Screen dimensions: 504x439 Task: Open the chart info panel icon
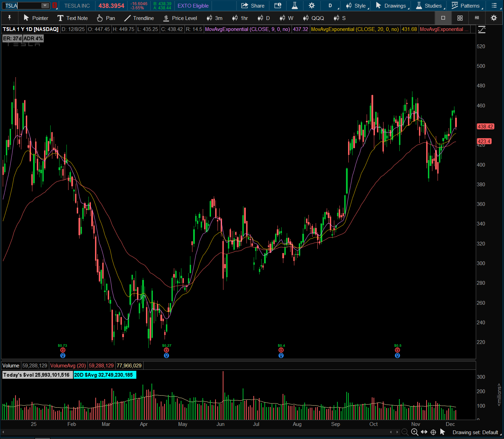(x=278, y=6)
